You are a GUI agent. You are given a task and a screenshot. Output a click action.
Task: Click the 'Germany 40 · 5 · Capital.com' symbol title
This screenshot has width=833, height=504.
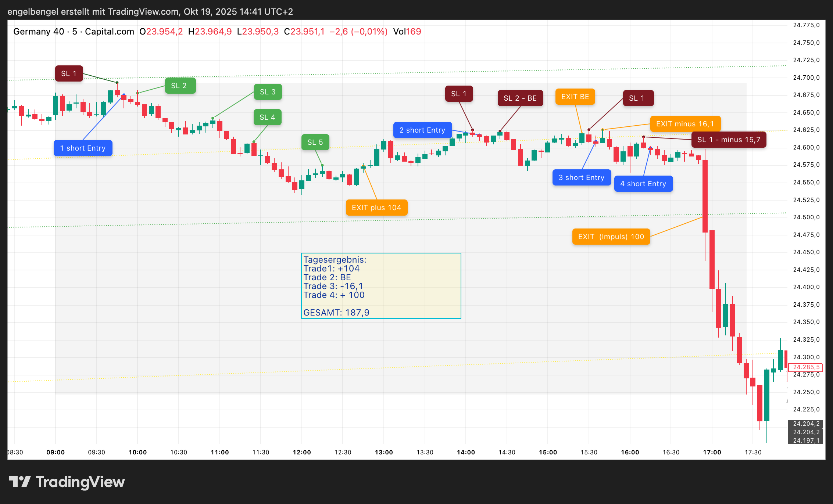(74, 32)
